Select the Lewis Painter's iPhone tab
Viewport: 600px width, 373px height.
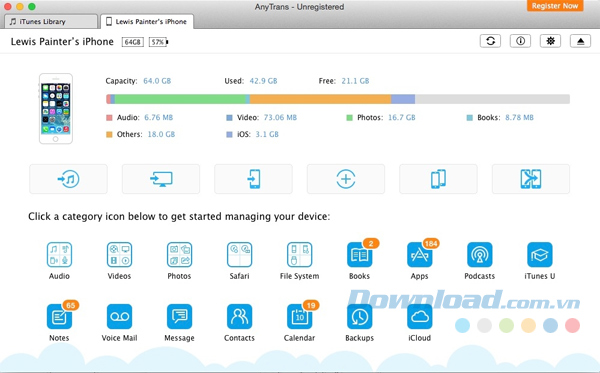coord(147,21)
